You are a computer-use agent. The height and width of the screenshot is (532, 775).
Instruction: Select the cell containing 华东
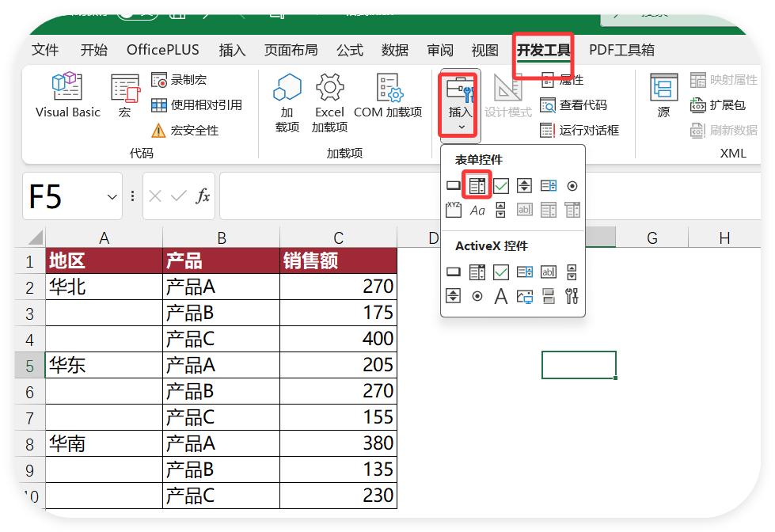[104, 366]
